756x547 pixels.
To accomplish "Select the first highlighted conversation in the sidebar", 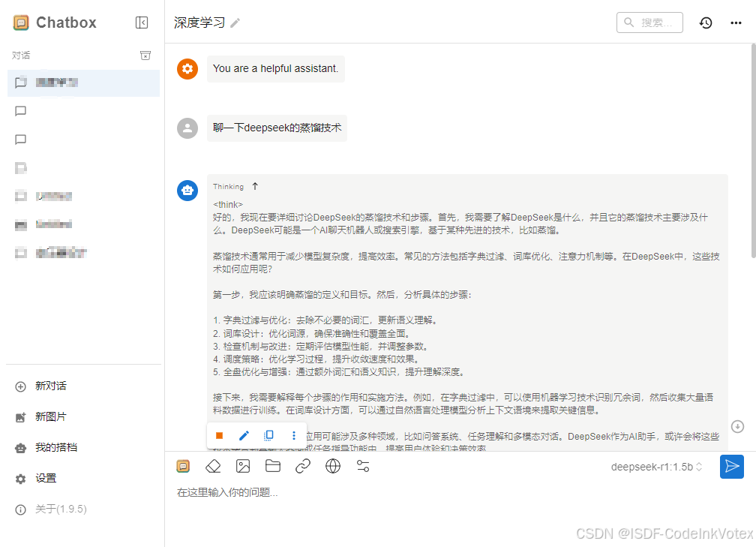I will [x=83, y=83].
